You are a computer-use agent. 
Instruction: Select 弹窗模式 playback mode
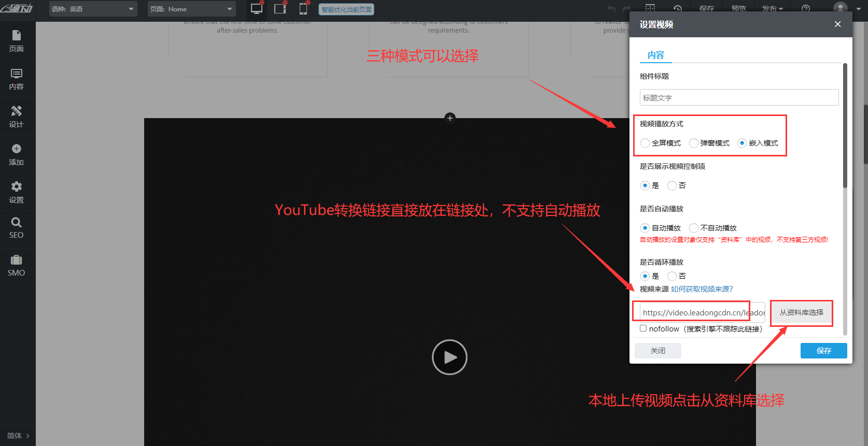[694, 143]
